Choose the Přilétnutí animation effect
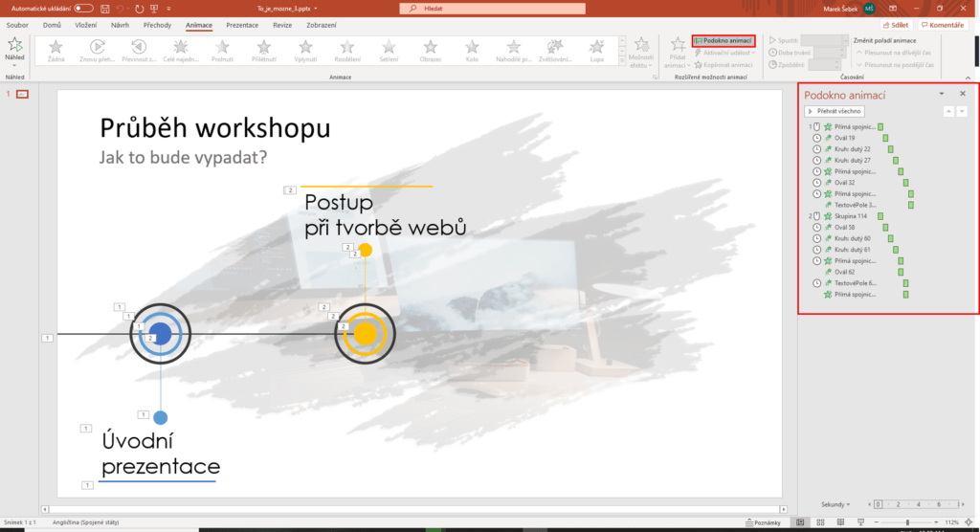 click(x=264, y=50)
